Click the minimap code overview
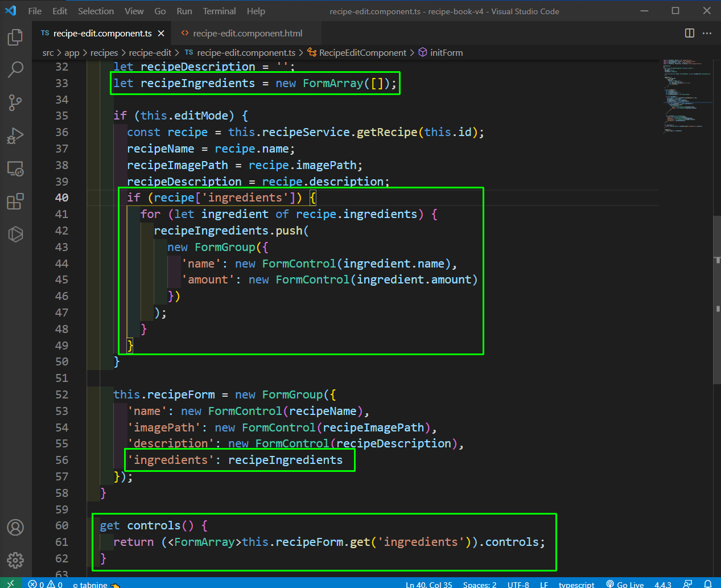This screenshot has height=588, width=721. (x=686, y=96)
